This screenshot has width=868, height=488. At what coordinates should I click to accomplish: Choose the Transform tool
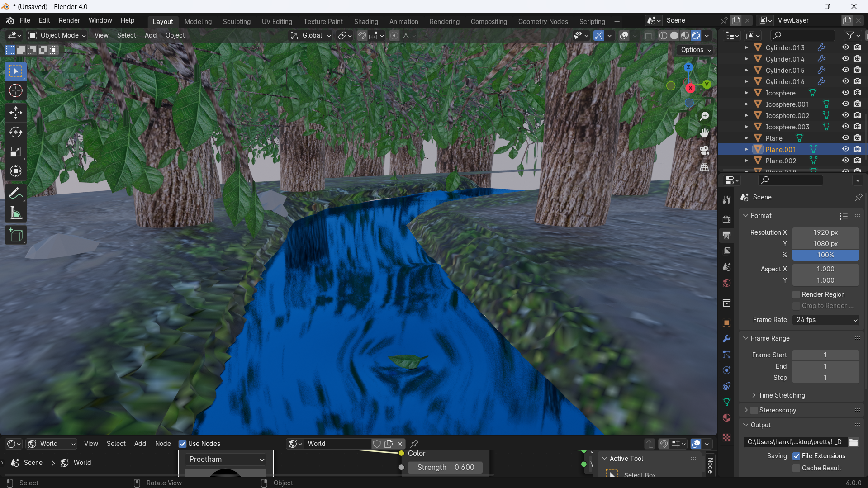pyautogui.click(x=16, y=171)
